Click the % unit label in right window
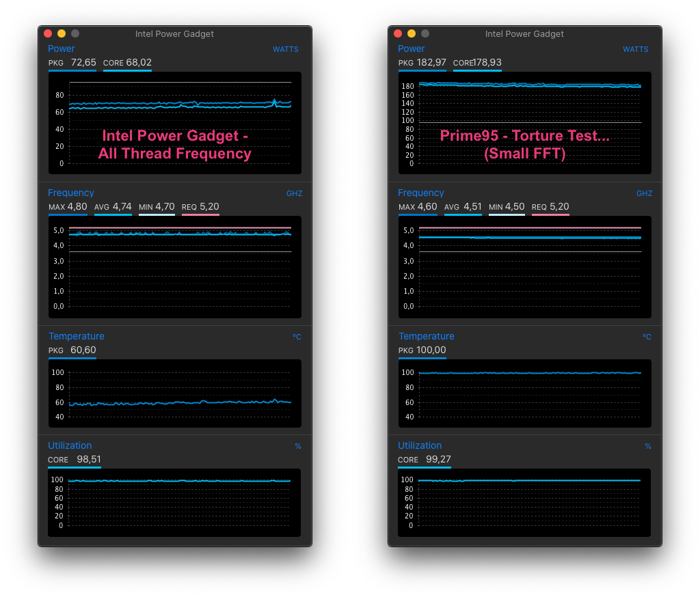 tap(648, 446)
